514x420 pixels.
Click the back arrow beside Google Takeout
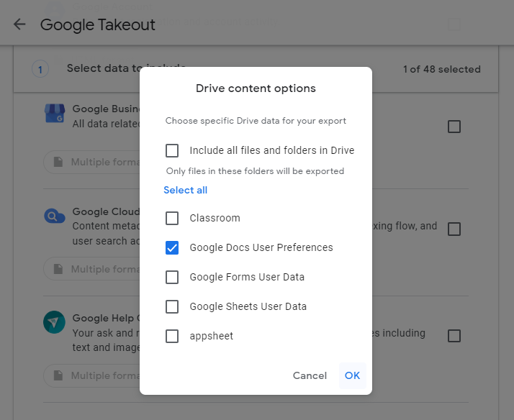pos(19,24)
